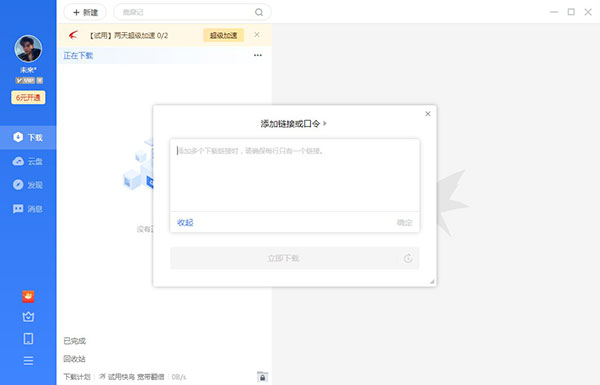600x385 pixels.
Task: Dismiss the 超级加速 trial banner
Action: (257, 35)
